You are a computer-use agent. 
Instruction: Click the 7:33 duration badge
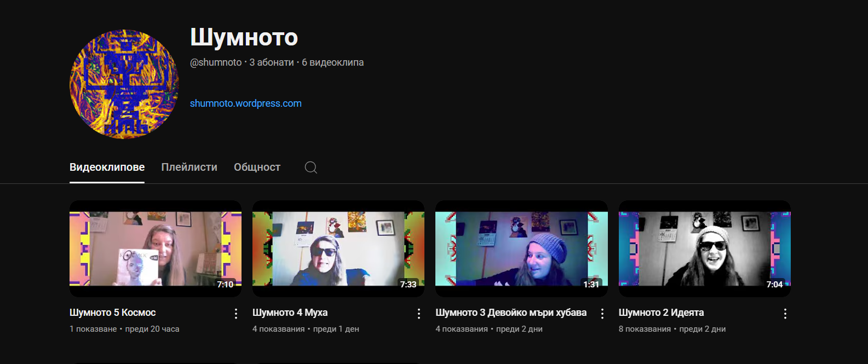point(408,284)
